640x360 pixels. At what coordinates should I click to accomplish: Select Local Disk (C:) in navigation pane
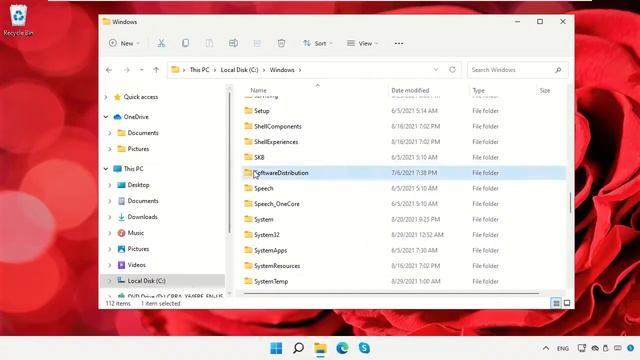click(146, 281)
